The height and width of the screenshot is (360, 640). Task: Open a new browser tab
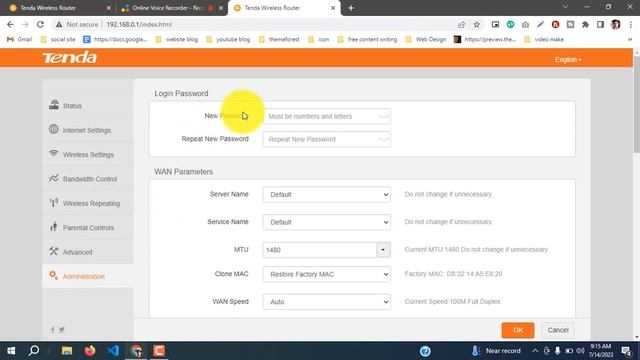click(351, 8)
